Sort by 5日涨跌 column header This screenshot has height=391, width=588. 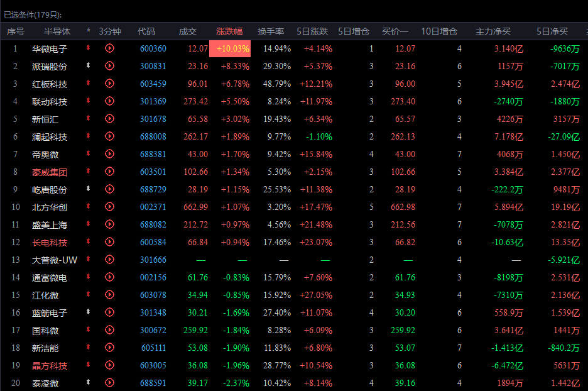click(x=312, y=31)
